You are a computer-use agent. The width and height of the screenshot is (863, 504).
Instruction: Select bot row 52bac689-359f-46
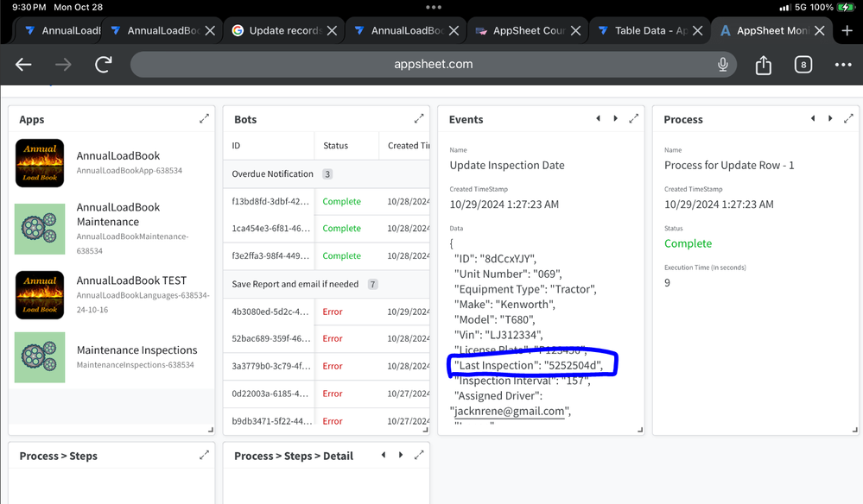[327, 338]
